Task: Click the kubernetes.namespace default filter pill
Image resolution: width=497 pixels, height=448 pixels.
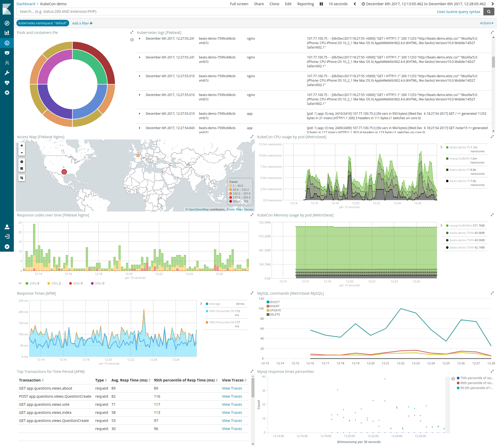Action: 43,23
